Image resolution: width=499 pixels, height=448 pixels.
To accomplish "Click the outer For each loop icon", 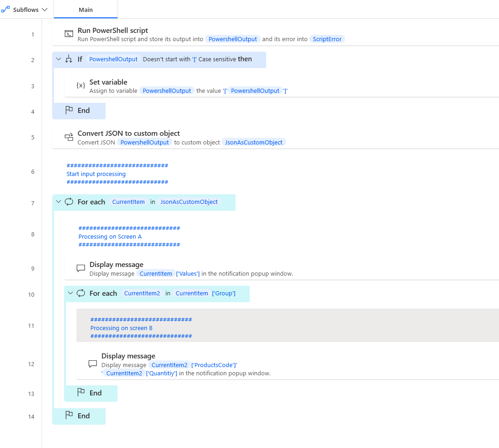I will [x=69, y=202].
